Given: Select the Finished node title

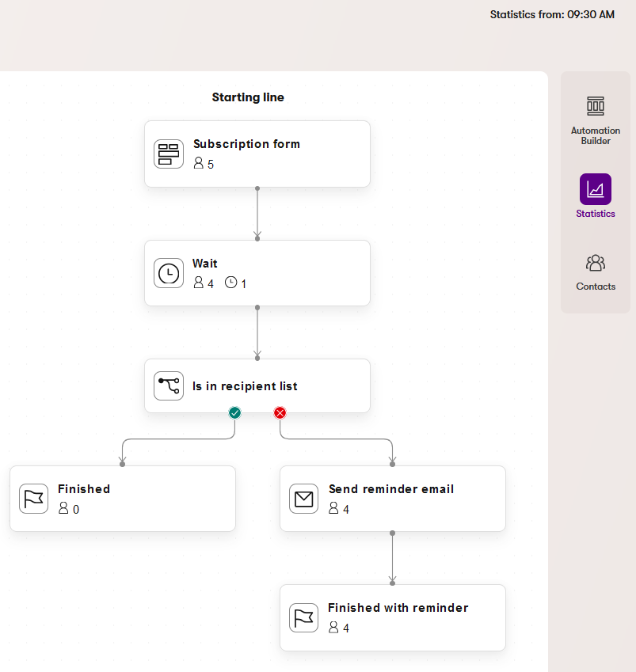Looking at the screenshot, I should (x=84, y=489).
